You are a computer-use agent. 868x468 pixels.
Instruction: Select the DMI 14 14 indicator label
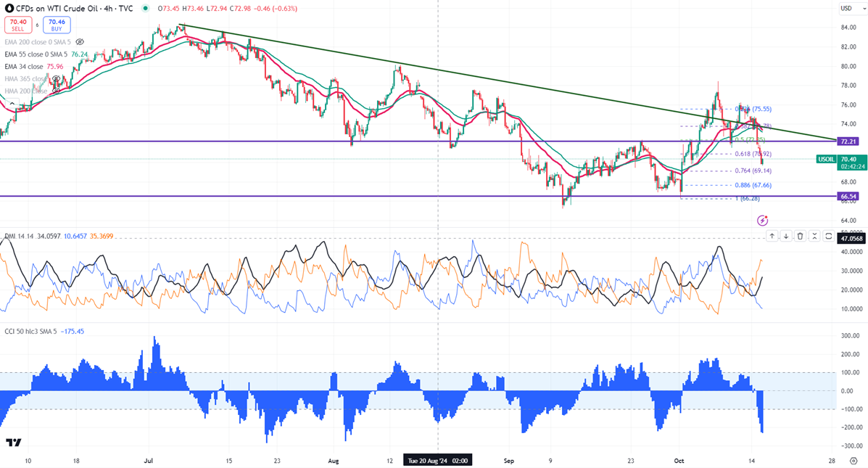[18, 236]
